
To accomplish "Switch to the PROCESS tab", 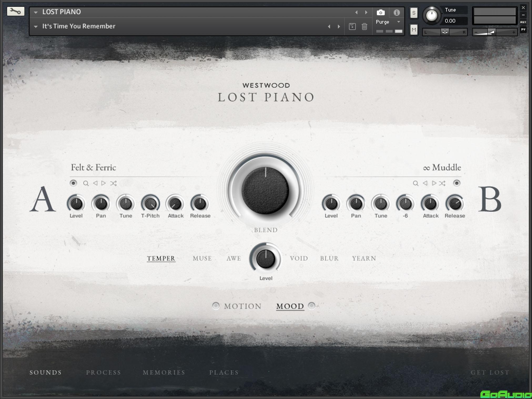I will click(103, 372).
